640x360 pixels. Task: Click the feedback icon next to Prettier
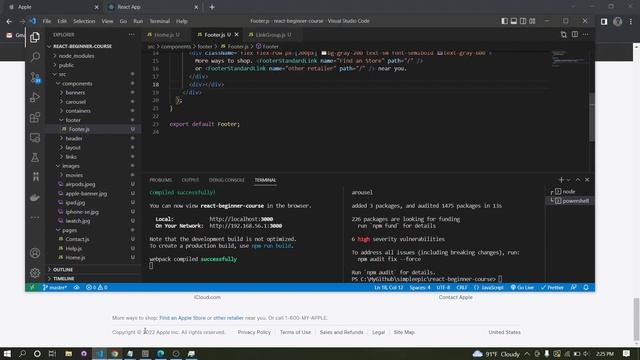(573, 287)
